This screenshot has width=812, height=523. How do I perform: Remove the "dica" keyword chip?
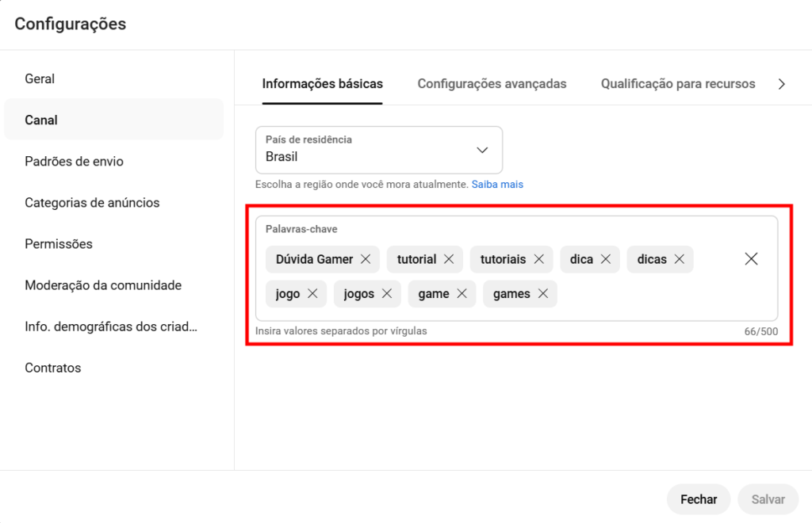(x=605, y=259)
